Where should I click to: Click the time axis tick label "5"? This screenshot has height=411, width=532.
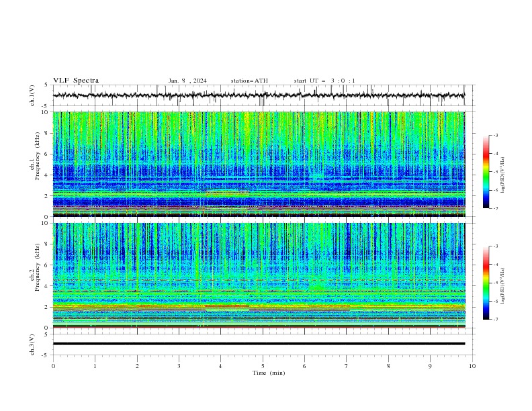(263, 366)
